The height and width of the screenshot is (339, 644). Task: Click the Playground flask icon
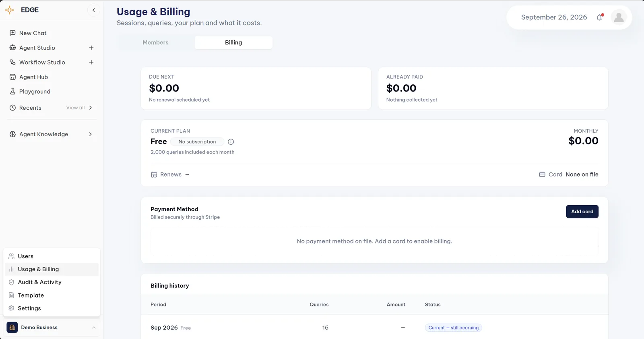pos(12,92)
